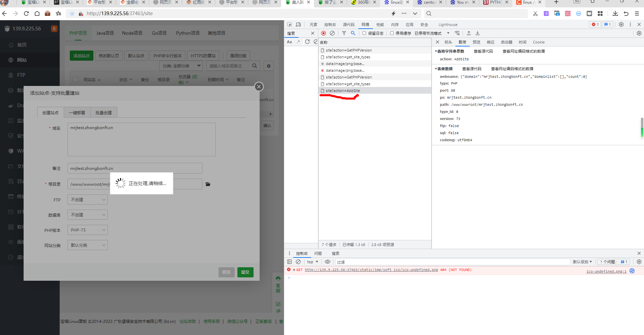This screenshot has width=644, height=335.
Task: Open the console top context dropdown
Action: click(313, 262)
